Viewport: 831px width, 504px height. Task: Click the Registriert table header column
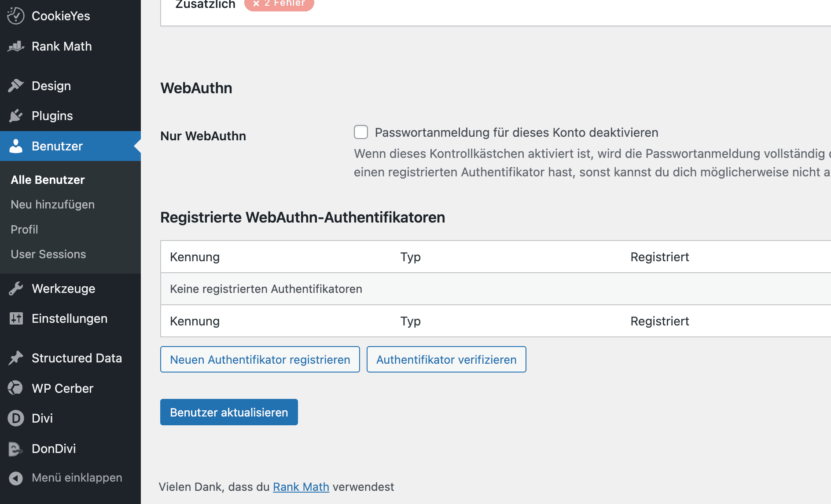point(660,257)
